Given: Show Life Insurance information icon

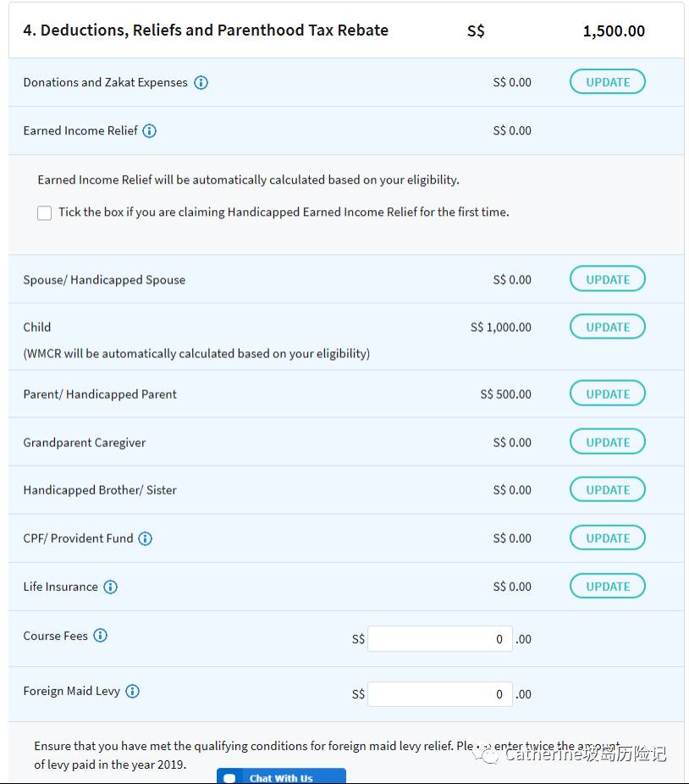Looking at the screenshot, I should (x=111, y=587).
